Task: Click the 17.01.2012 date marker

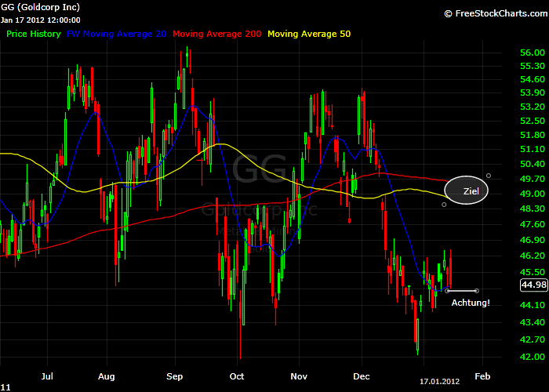Action: point(440,382)
